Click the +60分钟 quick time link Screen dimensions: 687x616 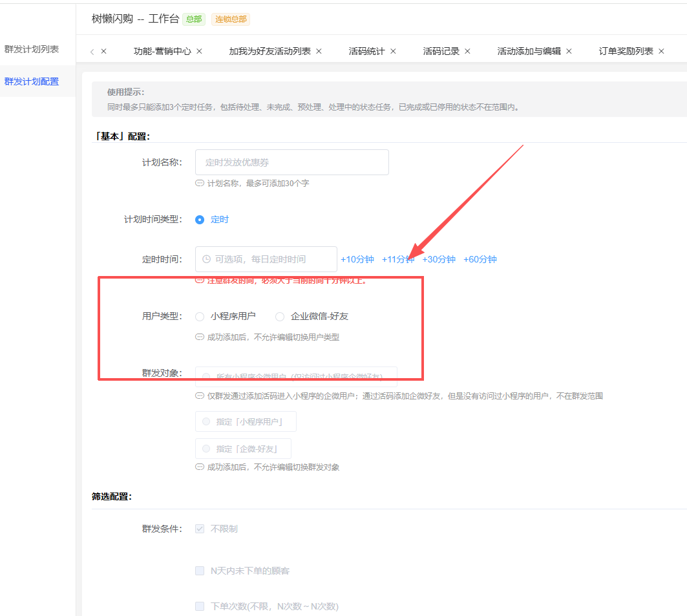point(480,259)
